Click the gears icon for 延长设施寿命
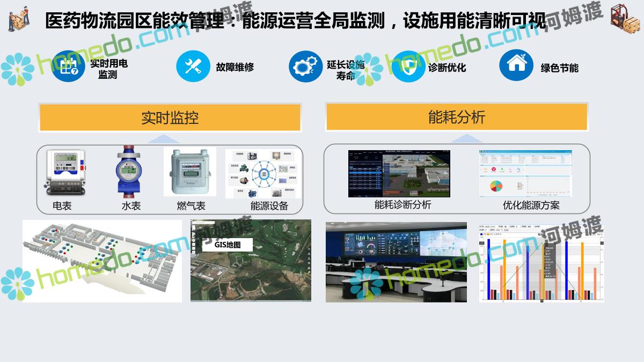Viewport: 644px width, 362px height. (305, 67)
